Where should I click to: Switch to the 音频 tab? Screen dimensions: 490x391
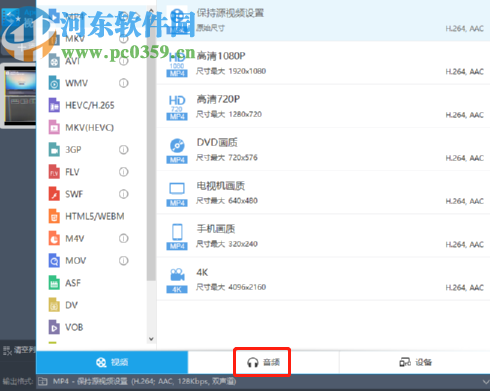pyautogui.click(x=263, y=362)
